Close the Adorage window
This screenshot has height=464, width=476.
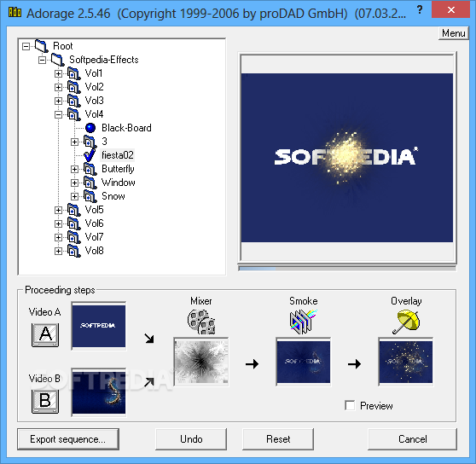point(450,9)
